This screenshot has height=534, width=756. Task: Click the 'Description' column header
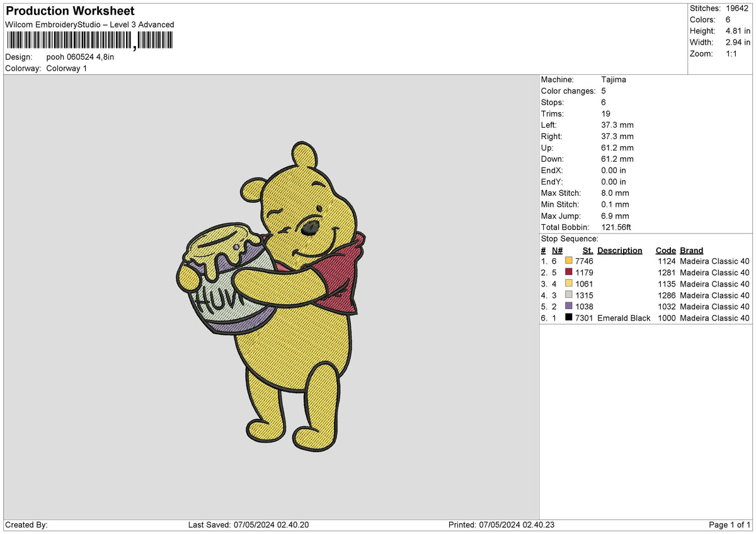tap(620, 250)
